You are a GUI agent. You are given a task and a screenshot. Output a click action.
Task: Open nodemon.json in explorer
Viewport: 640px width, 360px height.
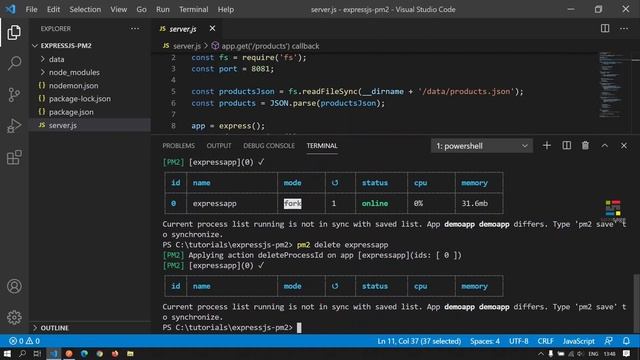pyautogui.click(x=90, y=86)
